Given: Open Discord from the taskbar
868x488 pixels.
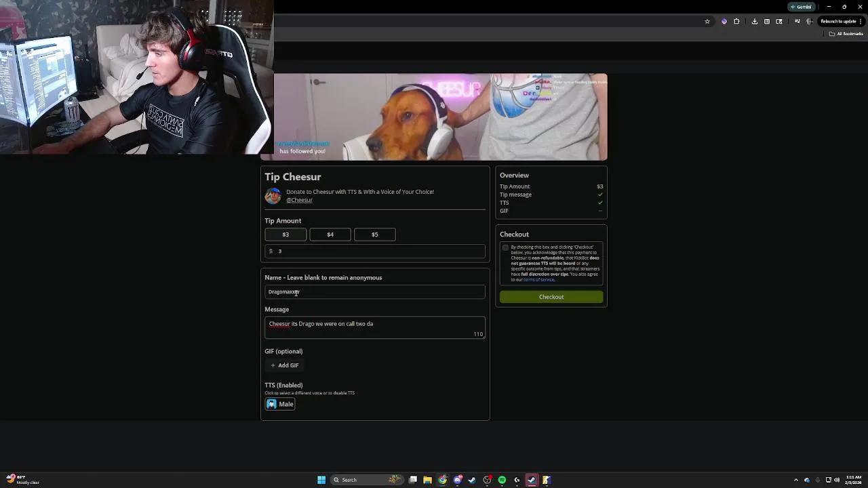Looking at the screenshot, I should (x=458, y=480).
